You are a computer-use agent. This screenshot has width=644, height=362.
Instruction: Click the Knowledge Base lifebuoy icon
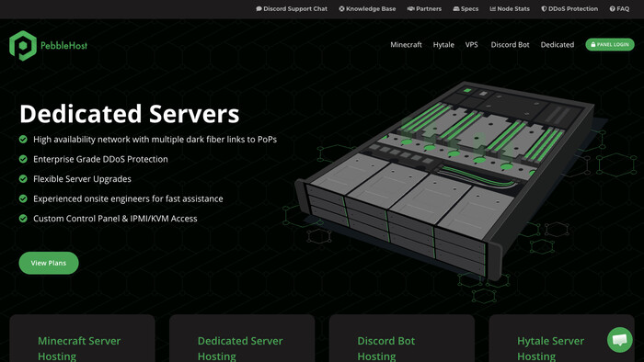[341, 8]
